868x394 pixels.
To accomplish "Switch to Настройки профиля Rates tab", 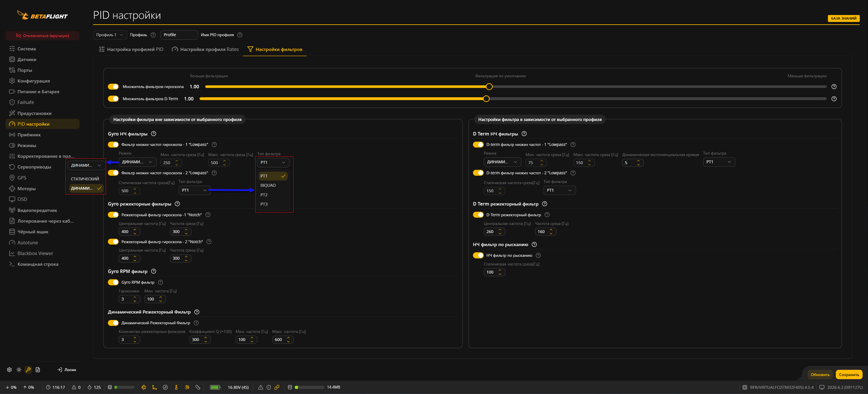I will tap(205, 49).
